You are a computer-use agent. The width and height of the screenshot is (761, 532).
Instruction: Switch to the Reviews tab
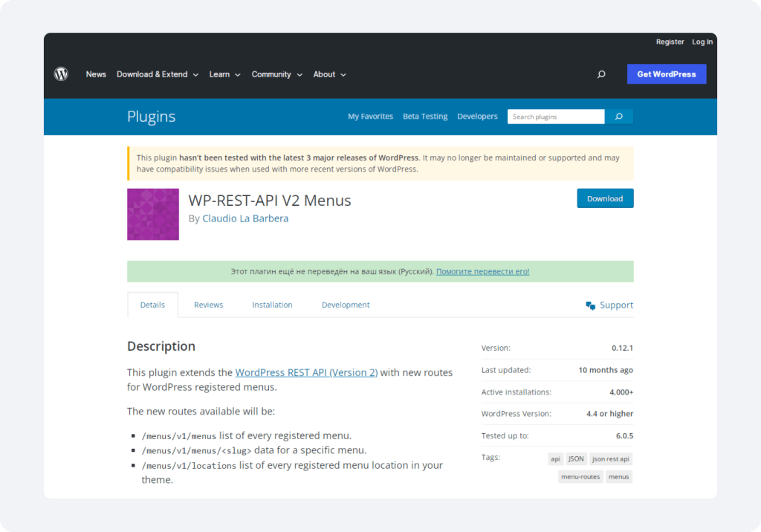(x=208, y=305)
